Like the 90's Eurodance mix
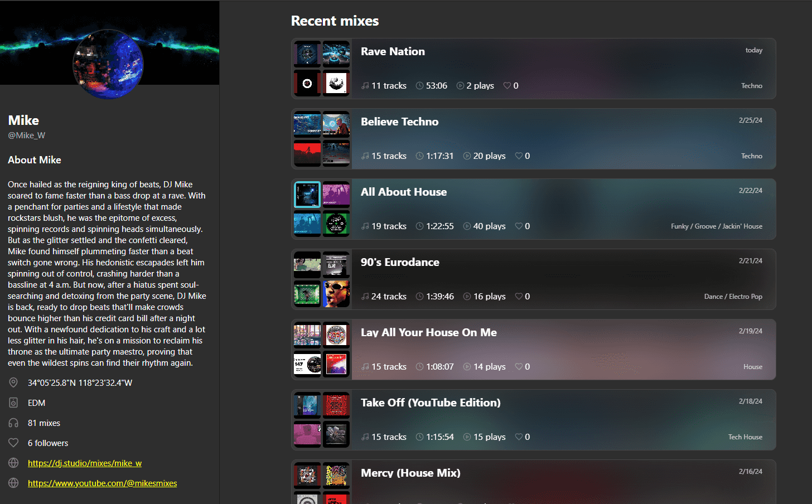Screen dimensions: 812x504 [518, 296]
